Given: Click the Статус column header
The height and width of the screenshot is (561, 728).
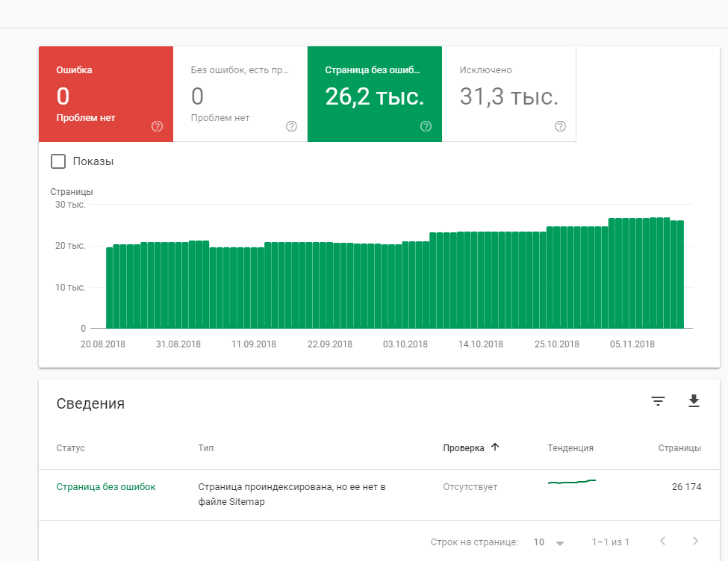Looking at the screenshot, I should click(x=71, y=448).
